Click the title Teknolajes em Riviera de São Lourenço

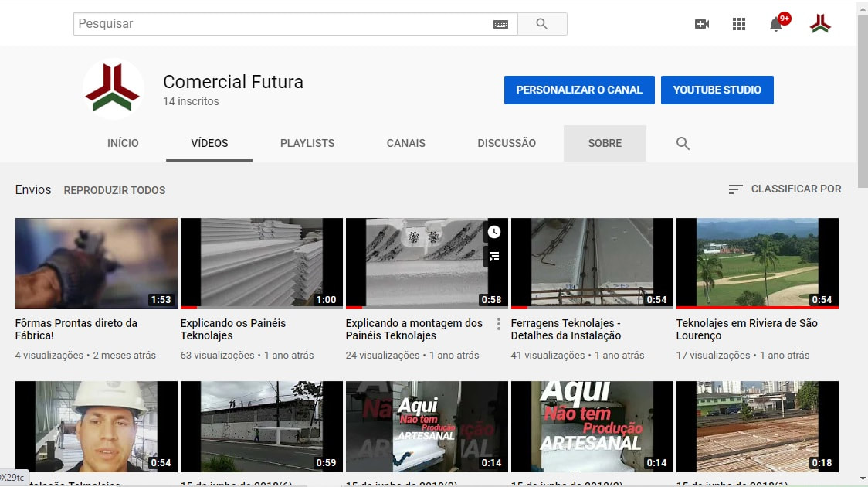[747, 329]
